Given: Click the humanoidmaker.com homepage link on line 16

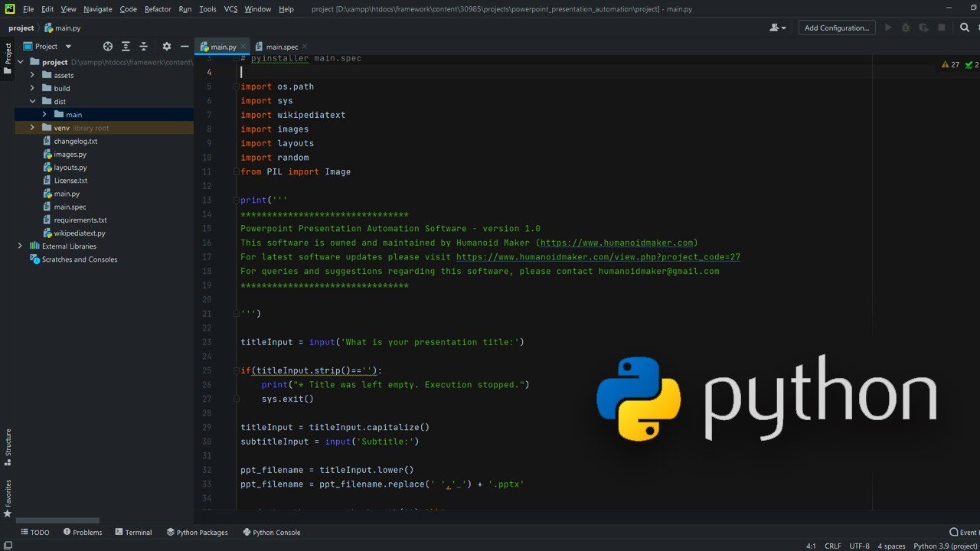Looking at the screenshot, I should pyautogui.click(x=617, y=243).
